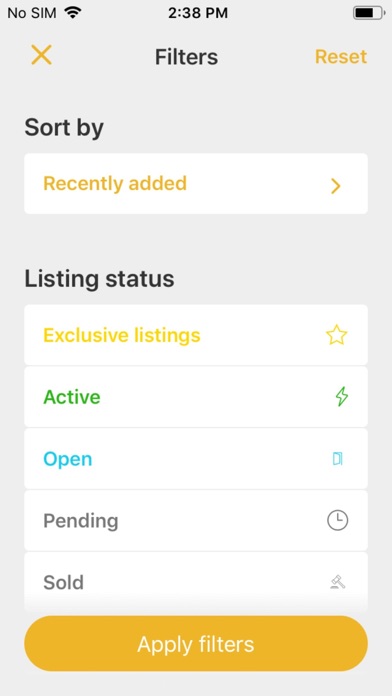Toggle the Exclusive listings filter

[196, 335]
